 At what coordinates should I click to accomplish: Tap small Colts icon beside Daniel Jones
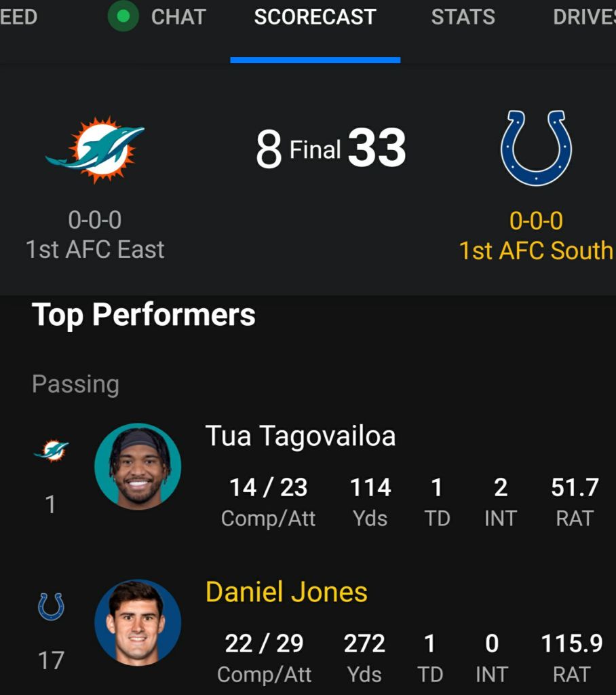click(51, 606)
